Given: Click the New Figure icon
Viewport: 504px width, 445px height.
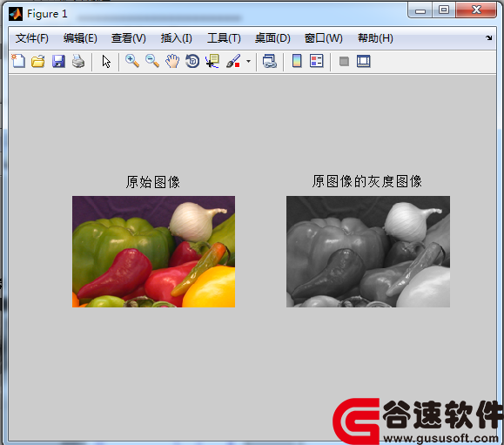Looking at the screenshot, I should point(18,61).
